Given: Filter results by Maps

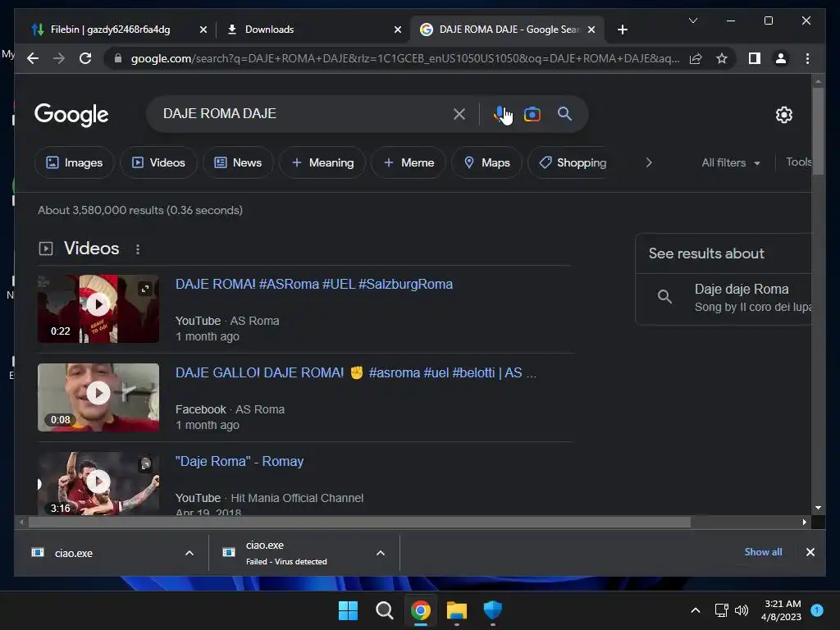Looking at the screenshot, I should (x=486, y=162).
